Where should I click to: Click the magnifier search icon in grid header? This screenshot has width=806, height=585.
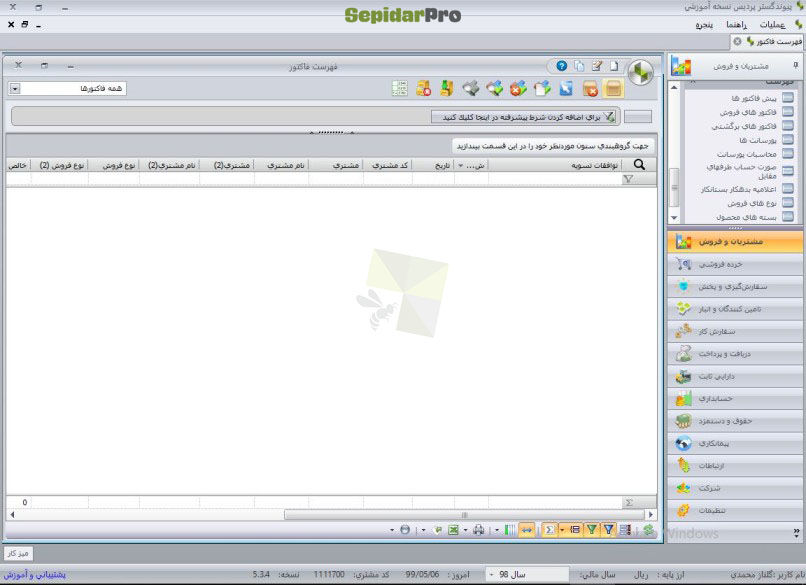pos(639,164)
